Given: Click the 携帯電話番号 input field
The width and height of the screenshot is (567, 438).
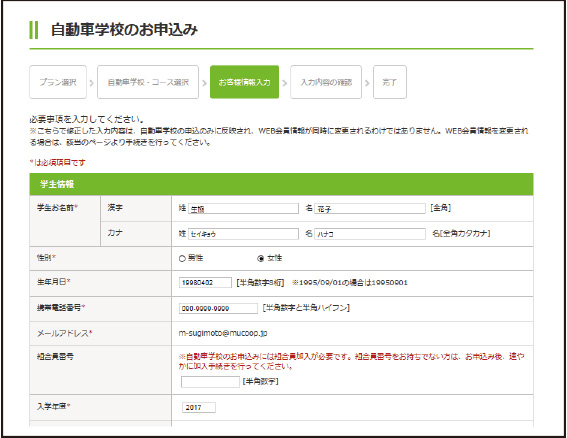Looking at the screenshot, I should click(x=218, y=308).
